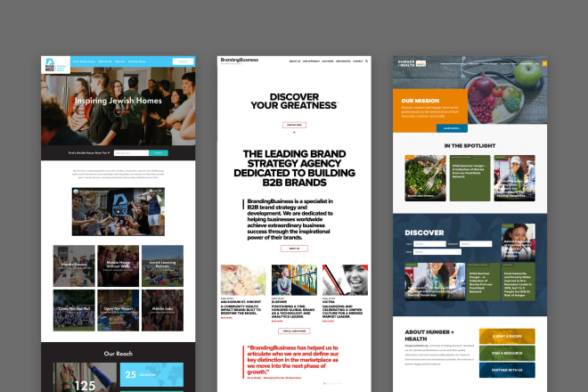Open CONTACT in BrandingBusiness menu
Screen dimensions: 588x392
pyautogui.click(x=358, y=61)
